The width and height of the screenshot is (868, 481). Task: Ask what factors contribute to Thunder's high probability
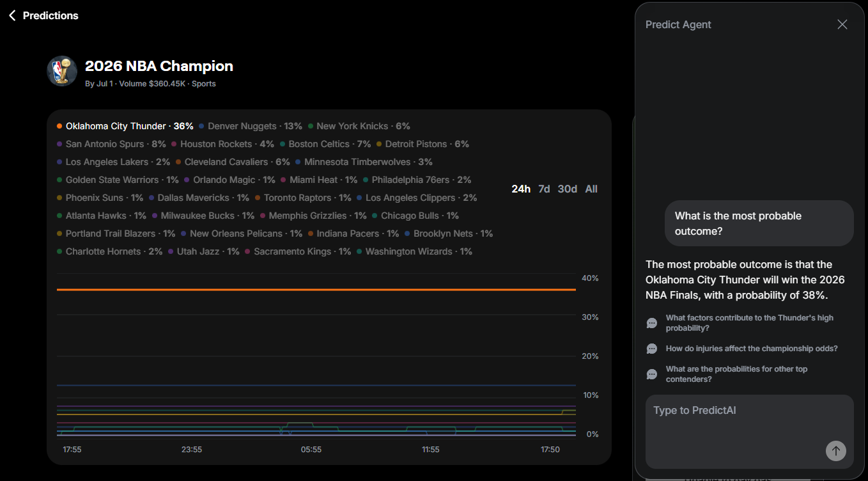[749, 323]
